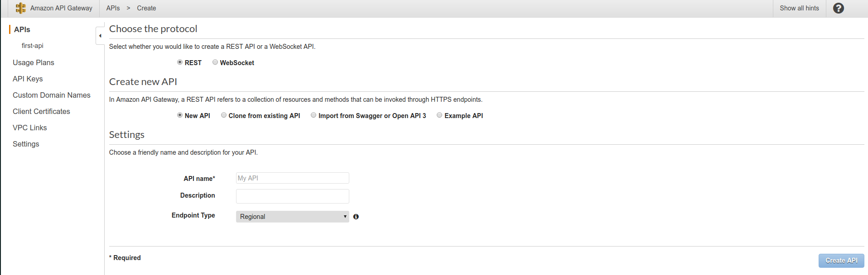Choose Clone from existing API option

(x=224, y=115)
